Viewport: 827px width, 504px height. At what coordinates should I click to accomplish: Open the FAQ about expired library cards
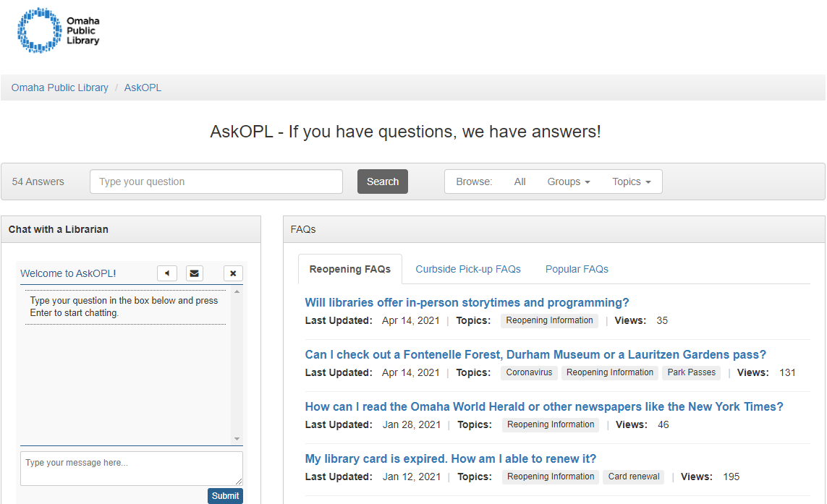(450, 458)
